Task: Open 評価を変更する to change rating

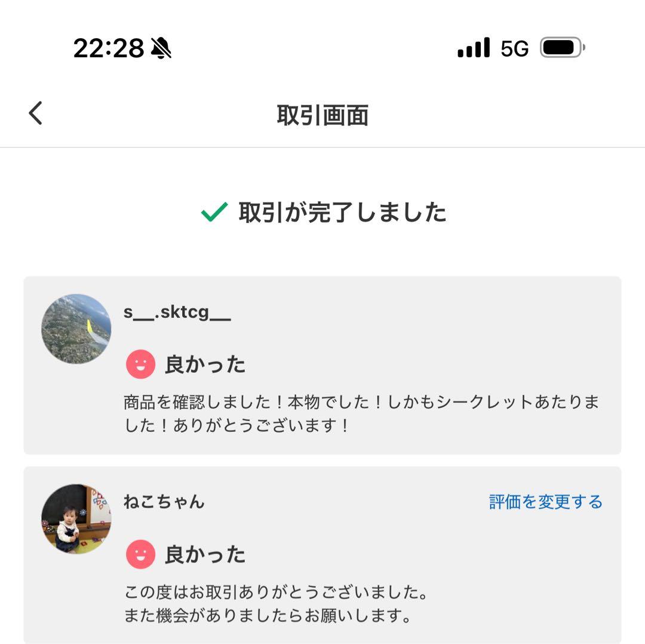Action: [x=545, y=502]
